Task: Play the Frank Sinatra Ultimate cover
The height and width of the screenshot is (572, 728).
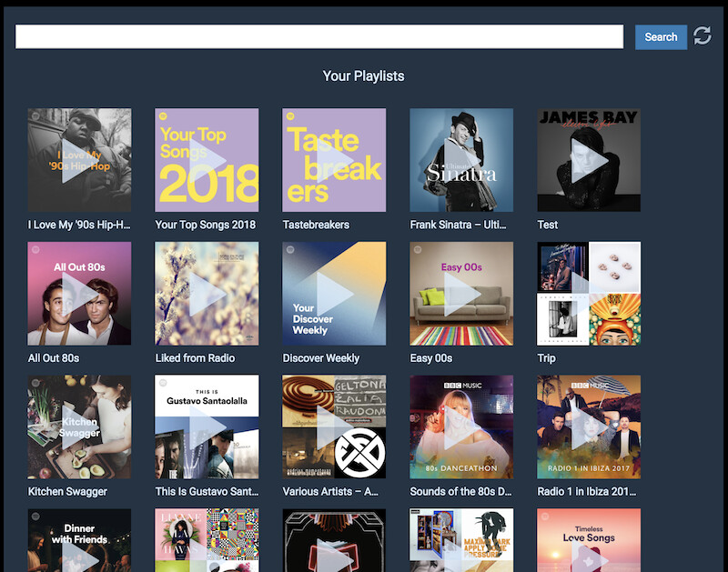Action: point(461,160)
